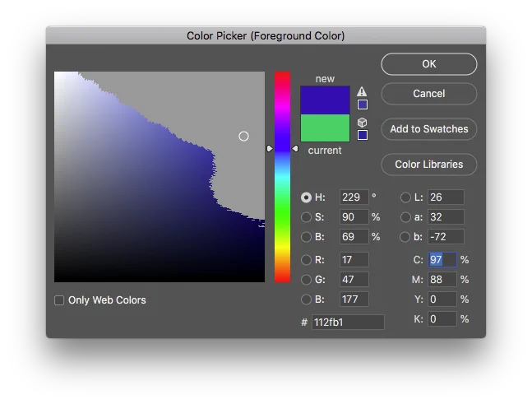Click the K black field showing 0
This screenshot has width=532, height=404.
[x=442, y=318]
